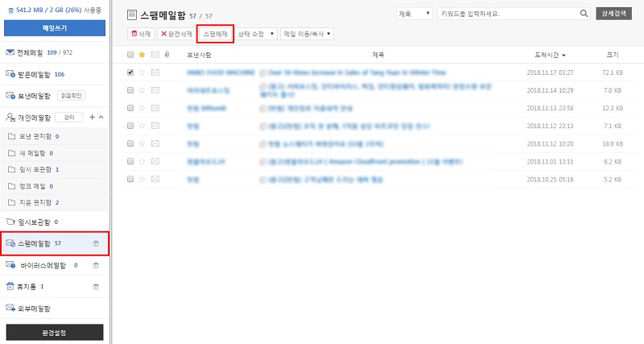Click envelope icon of 2018.11.13 23:56 mail
The width and height of the screenshot is (644, 344).
point(155,108)
